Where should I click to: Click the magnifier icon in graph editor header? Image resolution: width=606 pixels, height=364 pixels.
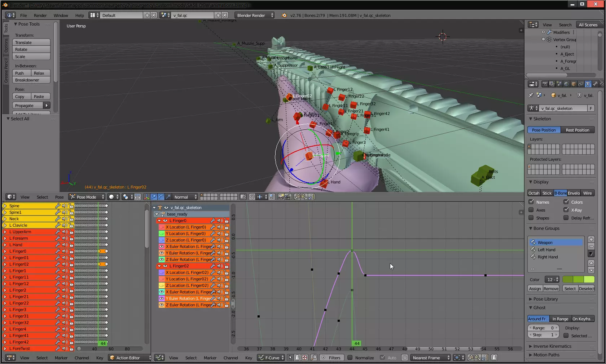point(314,358)
